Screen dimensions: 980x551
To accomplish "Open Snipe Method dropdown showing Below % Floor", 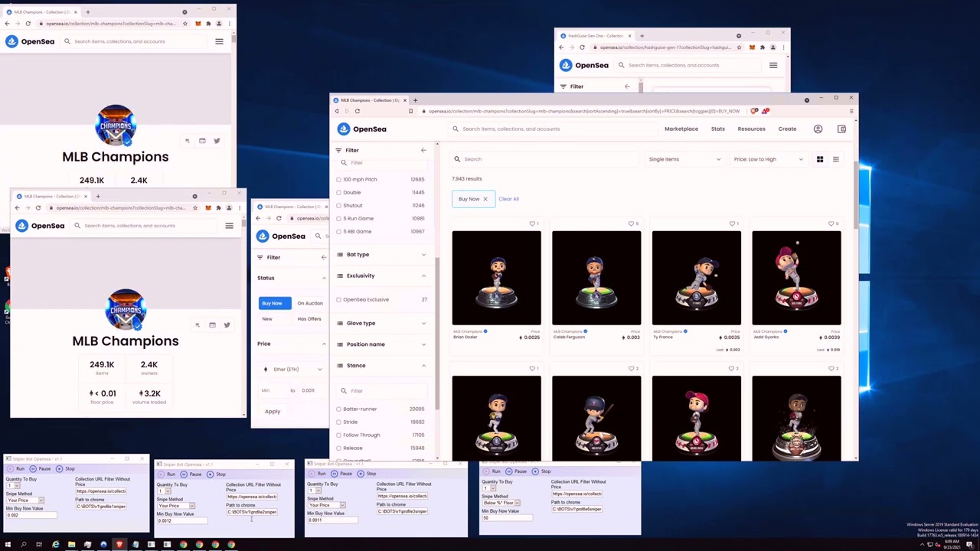I will (501, 503).
